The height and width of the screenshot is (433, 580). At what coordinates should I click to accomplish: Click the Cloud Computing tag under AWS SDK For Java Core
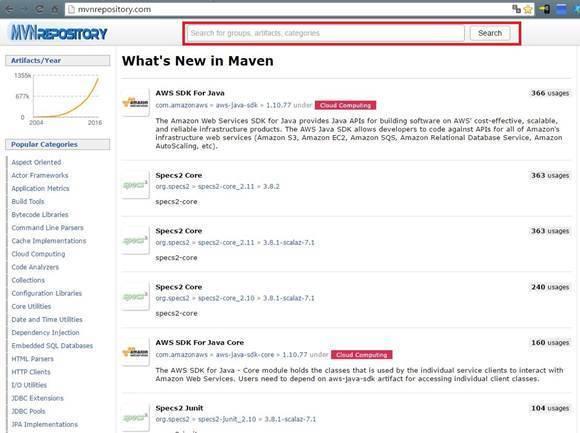362,355
